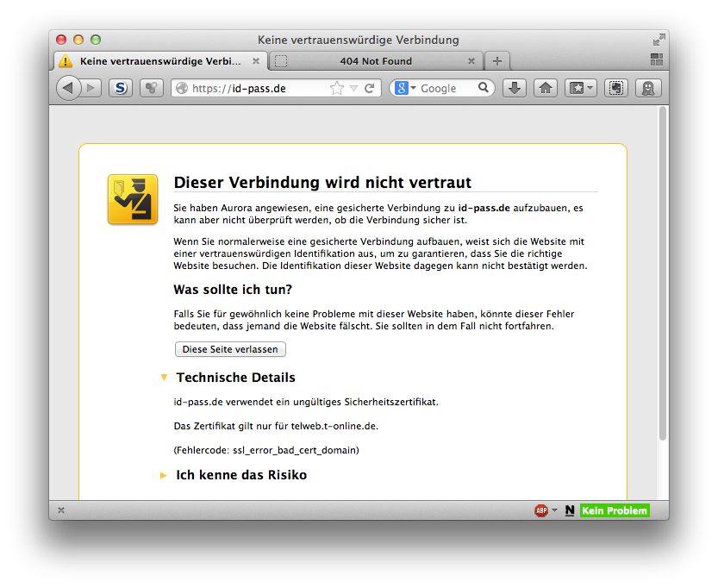Open the Bookmarks star-menu icon
Screen dimensions: 718x588
[578, 87]
